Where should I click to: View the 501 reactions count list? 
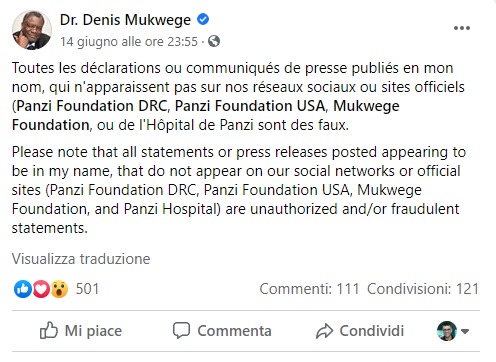click(87, 289)
